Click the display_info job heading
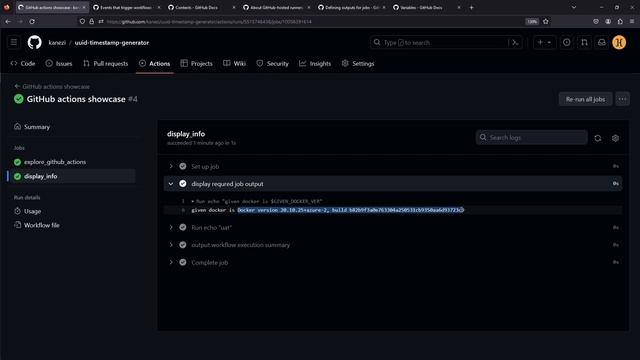 coord(186,134)
